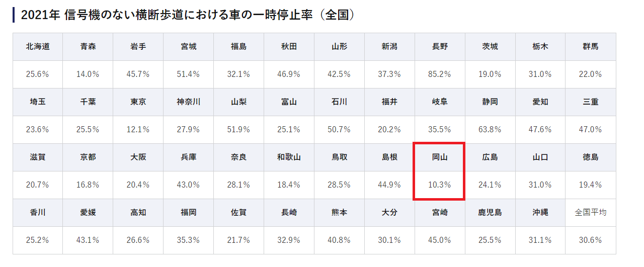Viewport: 644px width, 267px height.
Task: Select the 全国平均 header cell
Action: [x=591, y=213]
